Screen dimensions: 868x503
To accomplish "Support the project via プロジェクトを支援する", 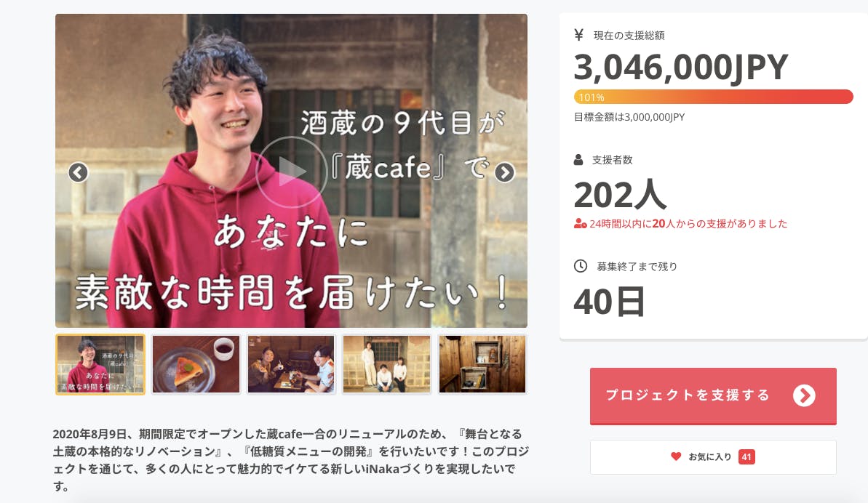I will 713,395.
